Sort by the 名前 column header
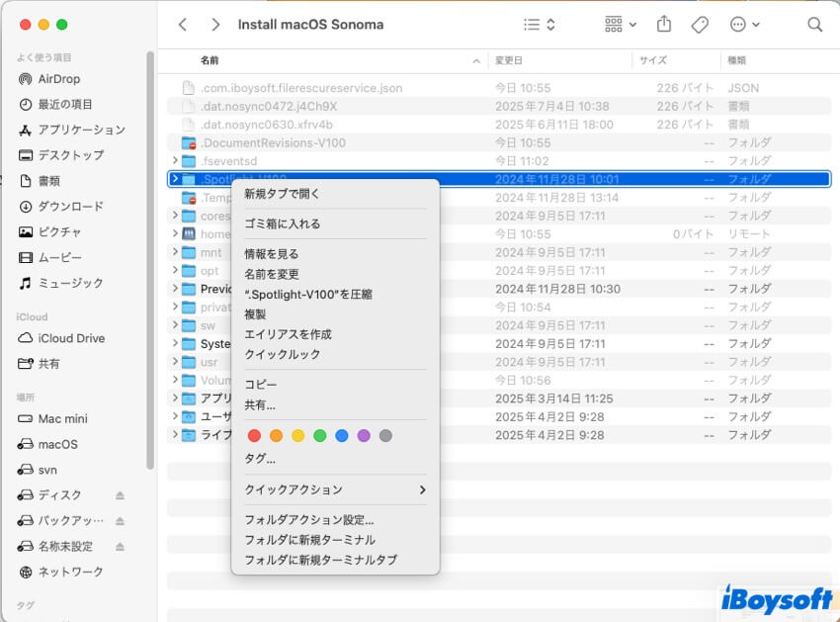Screen dimensions: 840x622 210,60
